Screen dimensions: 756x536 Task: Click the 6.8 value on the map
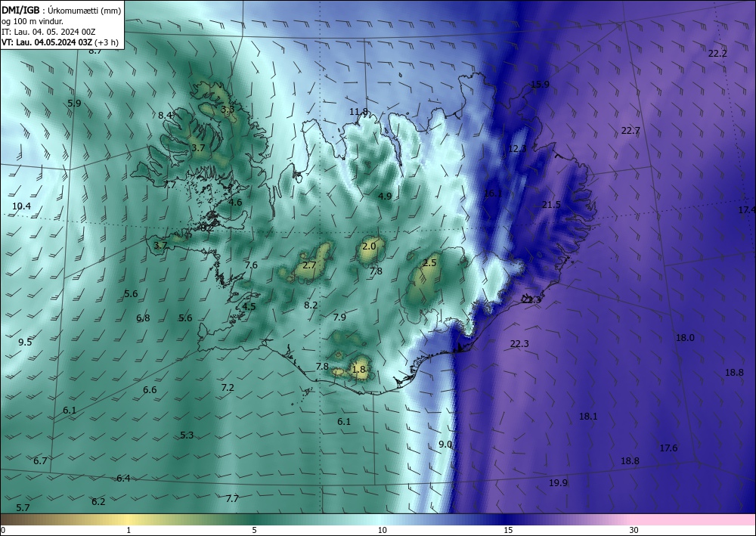pyautogui.click(x=143, y=318)
